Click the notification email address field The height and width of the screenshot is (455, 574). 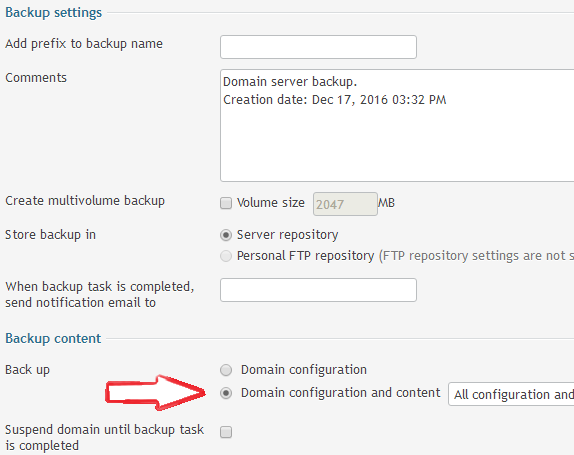318,290
